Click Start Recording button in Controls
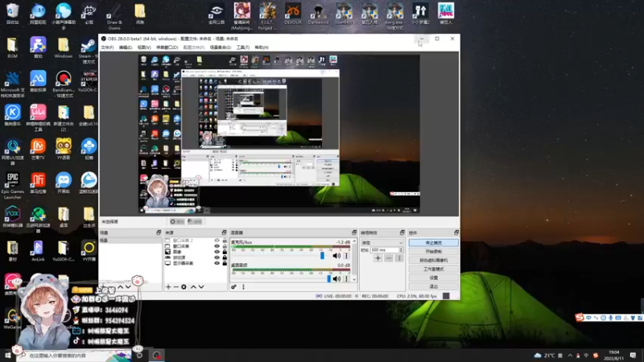This screenshot has width=644, height=362. coord(434,252)
